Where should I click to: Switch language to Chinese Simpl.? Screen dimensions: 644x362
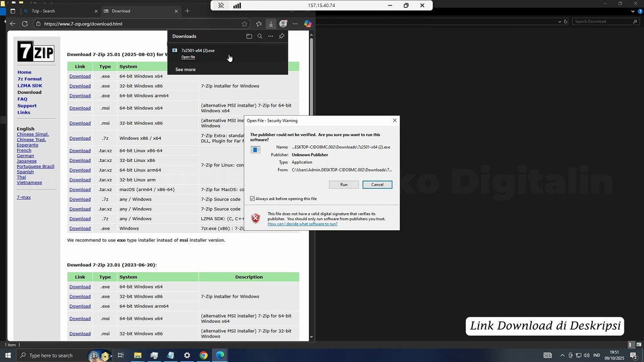coord(33,134)
